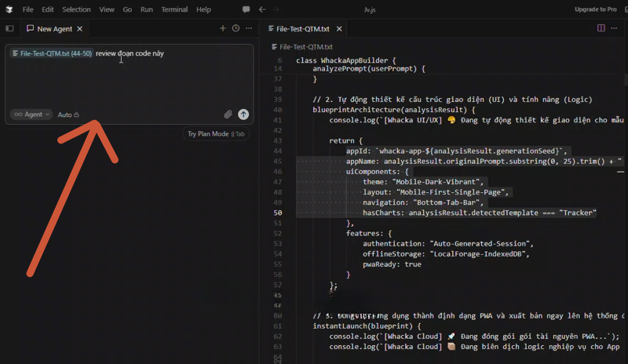Open the Terminal menu
Image resolution: width=628 pixels, height=364 pixels.
[174, 9]
